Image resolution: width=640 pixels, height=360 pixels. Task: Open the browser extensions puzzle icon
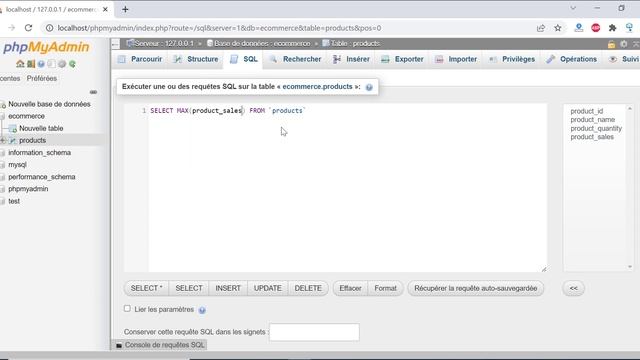(x=612, y=28)
